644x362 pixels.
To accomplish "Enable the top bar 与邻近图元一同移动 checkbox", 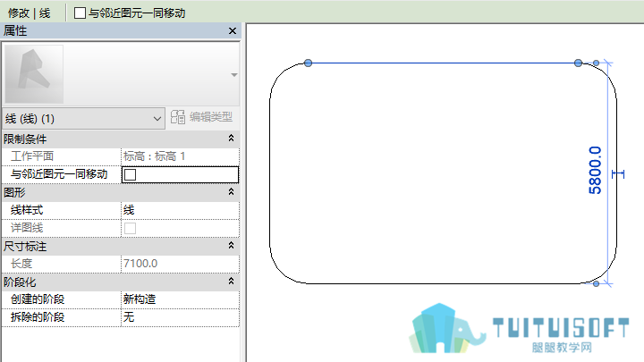I will 80,13.
